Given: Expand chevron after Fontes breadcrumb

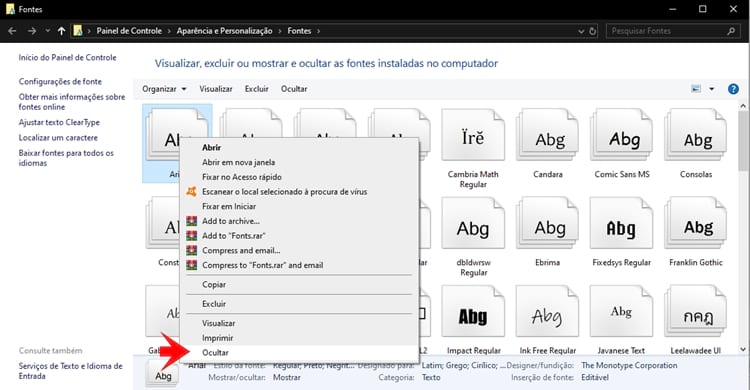Looking at the screenshot, I should 319,31.
